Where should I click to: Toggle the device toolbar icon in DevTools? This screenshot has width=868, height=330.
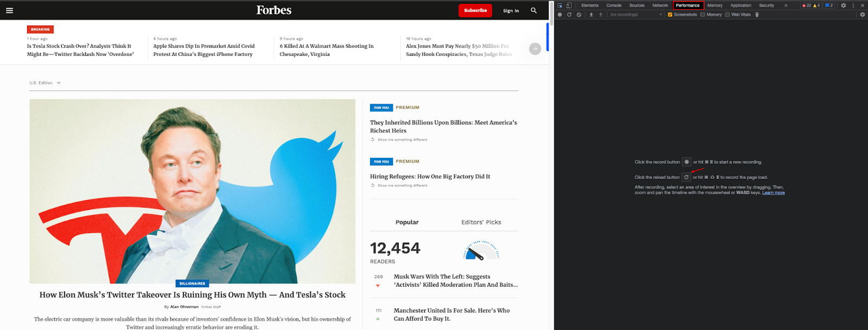[569, 5]
